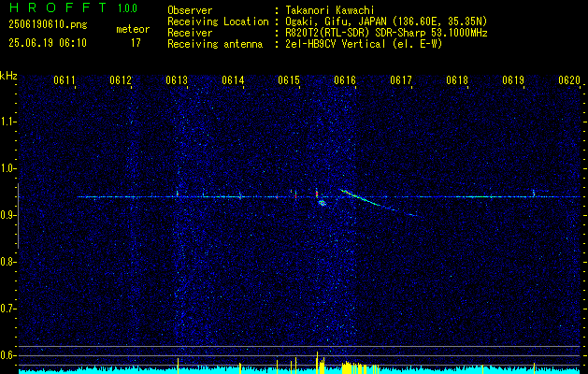Click the 'Observer' field label
The width and height of the screenshot is (588, 374).
190,10
